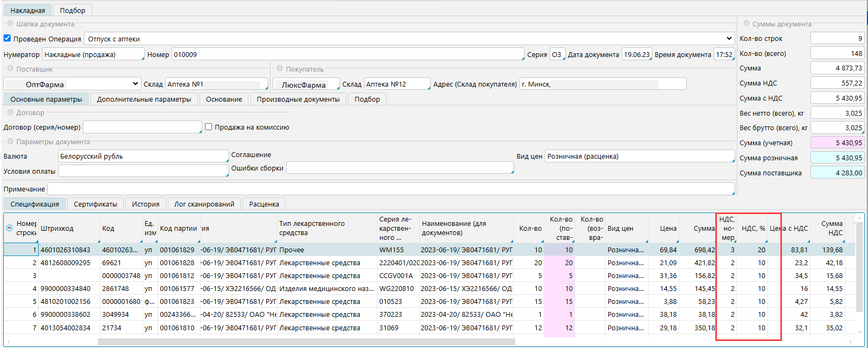Switch to the Сертификаты tab

coord(95,204)
